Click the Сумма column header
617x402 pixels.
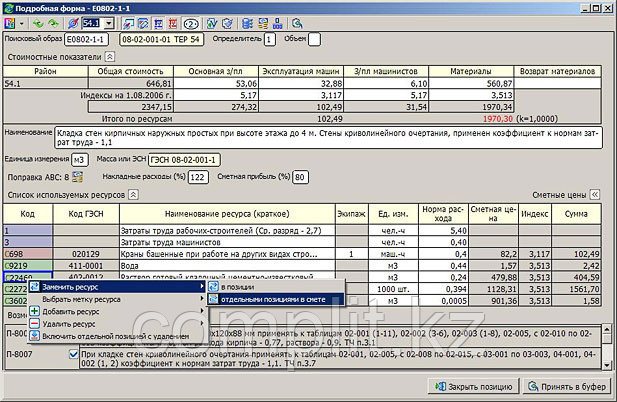pos(576,214)
